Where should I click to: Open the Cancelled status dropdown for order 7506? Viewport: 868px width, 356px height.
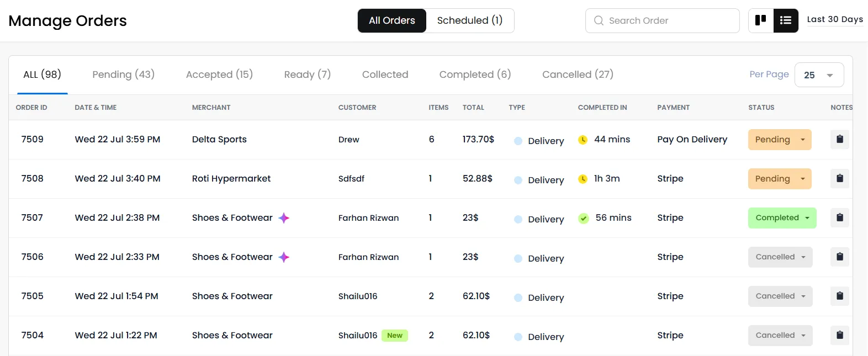click(x=780, y=257)
